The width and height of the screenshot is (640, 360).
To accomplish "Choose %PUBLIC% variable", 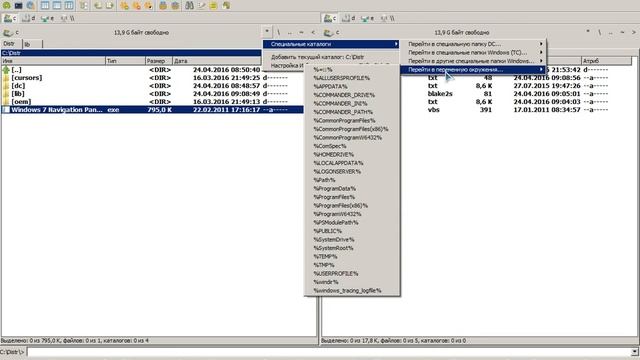I will [352, 231].
